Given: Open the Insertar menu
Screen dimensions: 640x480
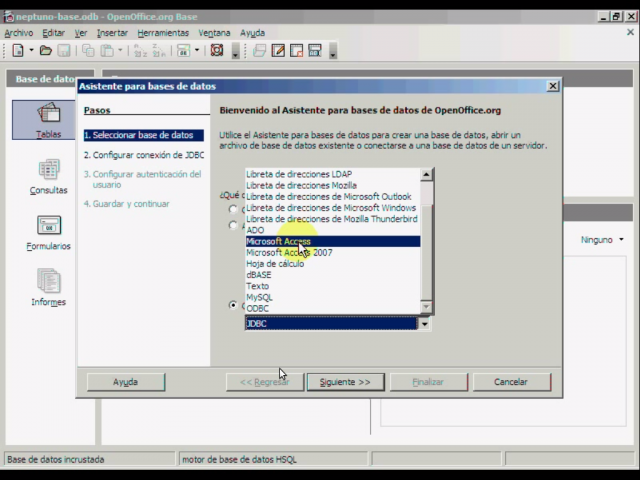Looking at the screenshot, I should coord(112,33).
